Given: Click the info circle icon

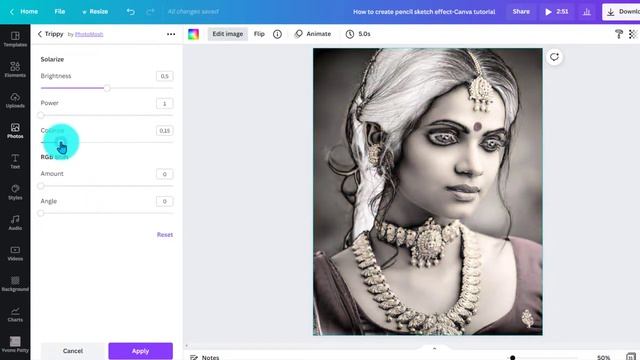Looking at the screenshot, I should pyautogui.click(x=277, y=34).
